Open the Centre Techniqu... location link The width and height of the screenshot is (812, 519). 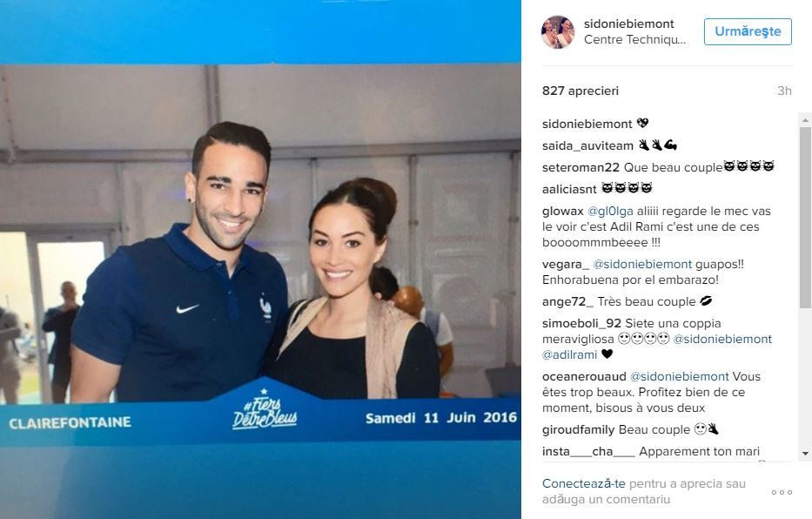635,39
